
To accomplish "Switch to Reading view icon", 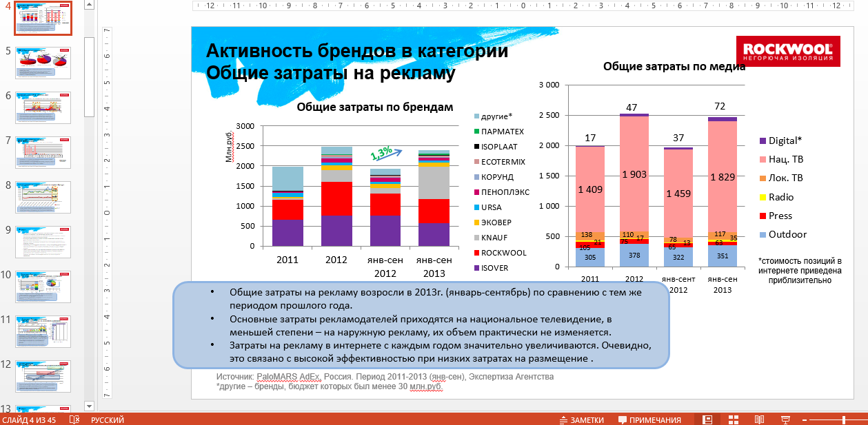I will 759,419.
